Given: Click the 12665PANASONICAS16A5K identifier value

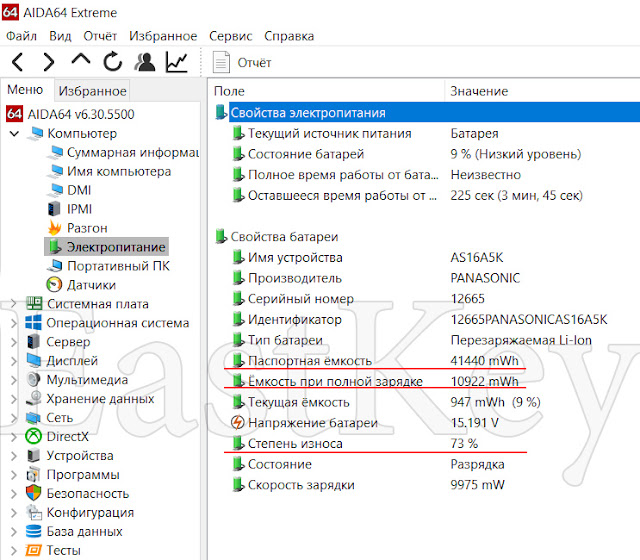Looking at the screenshot, I should coord(529,319).
